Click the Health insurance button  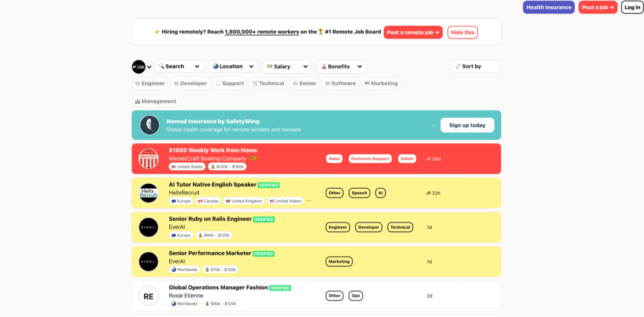point(548,8)
